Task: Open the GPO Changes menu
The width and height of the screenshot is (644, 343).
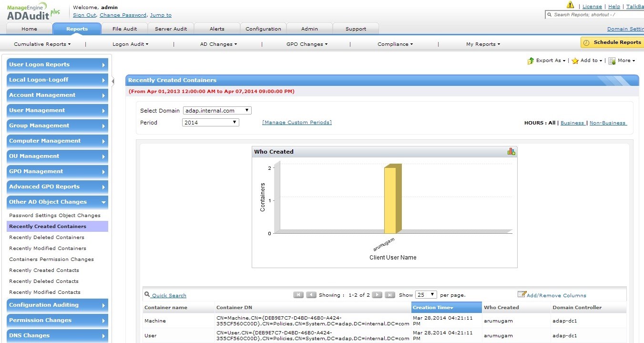Action: point(307,44)
